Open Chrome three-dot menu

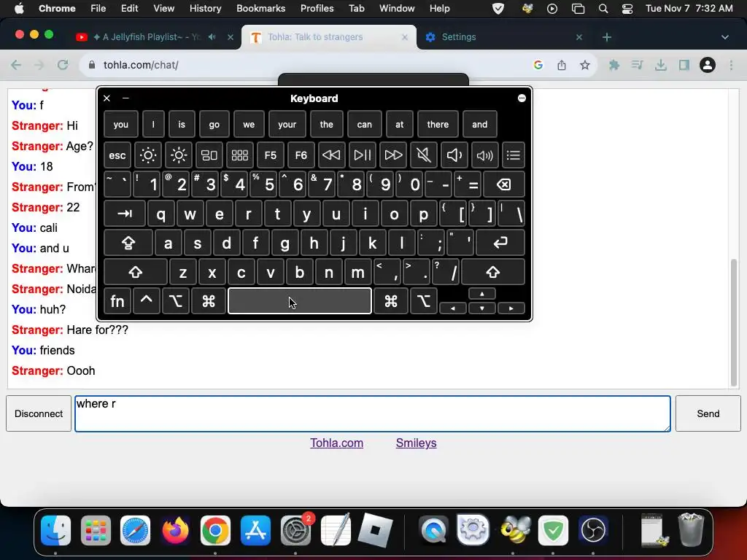point(731,65)
